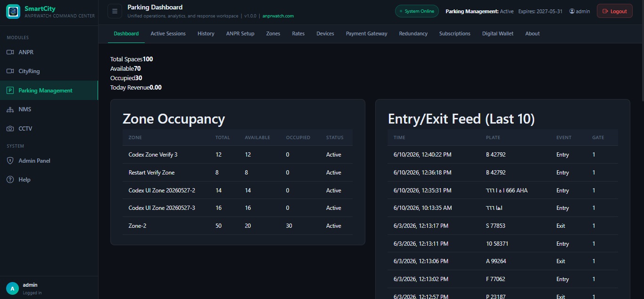Click plate 10 58371 entry
644x299 pixels.
503,244
